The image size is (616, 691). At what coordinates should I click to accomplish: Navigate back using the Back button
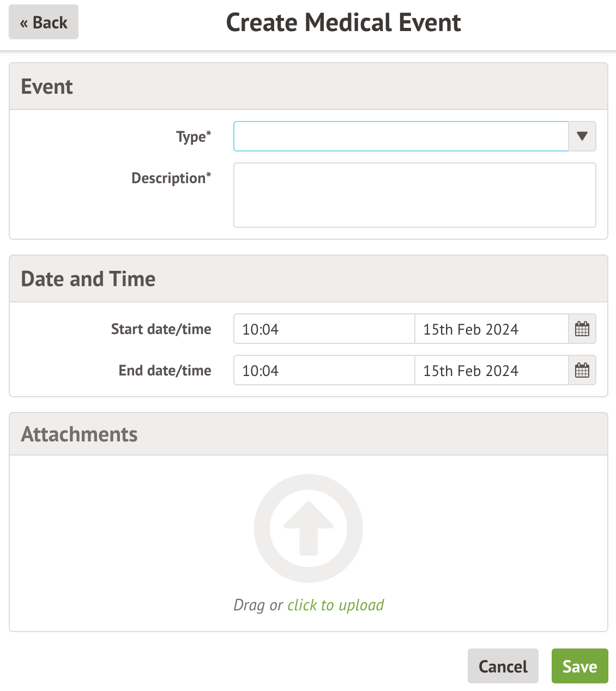pos(44,22)
